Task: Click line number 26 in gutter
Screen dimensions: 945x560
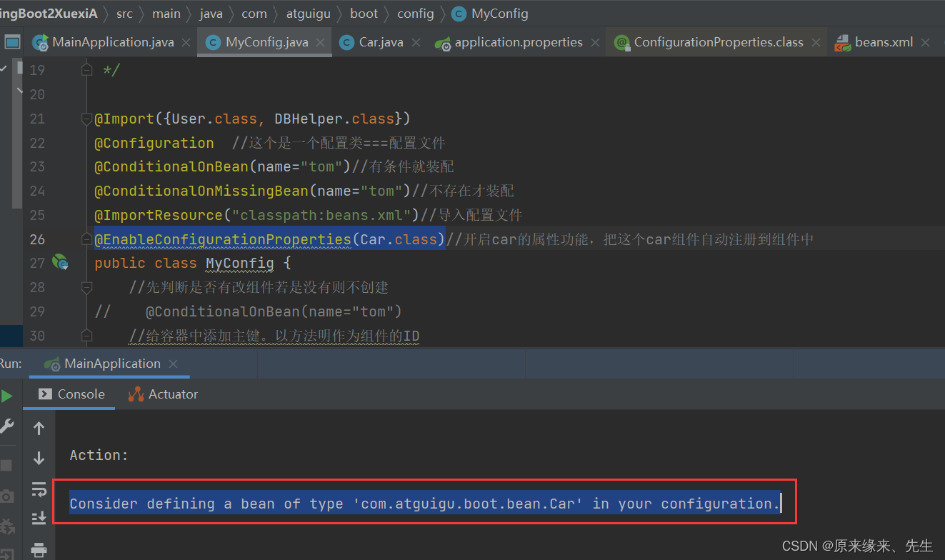Action: [36, 239]
